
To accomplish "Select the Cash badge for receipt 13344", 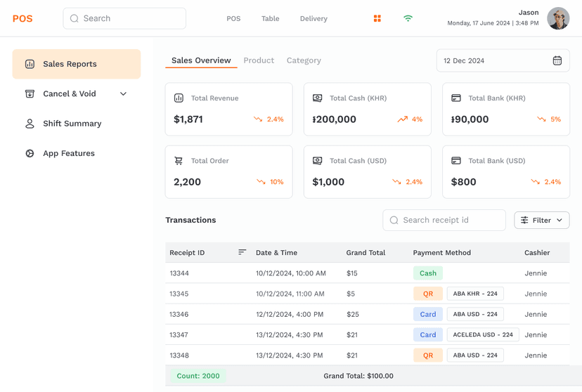I will coord(427,273).
